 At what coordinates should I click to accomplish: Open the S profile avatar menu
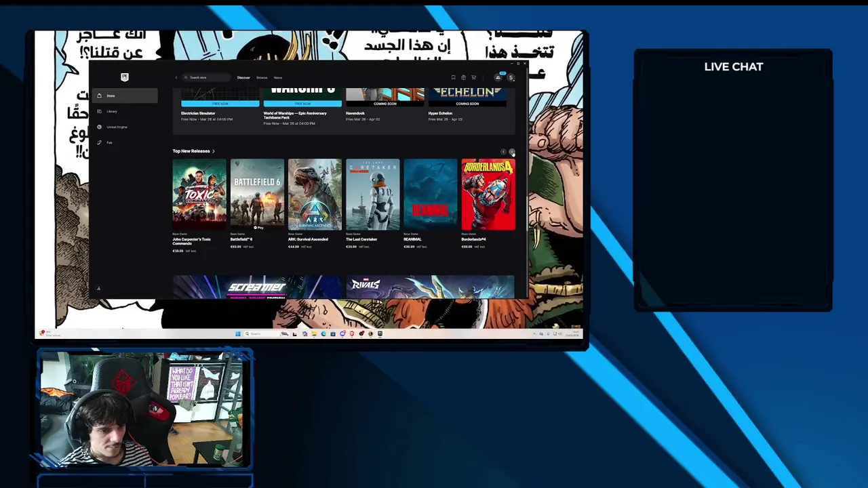[511, 77]
